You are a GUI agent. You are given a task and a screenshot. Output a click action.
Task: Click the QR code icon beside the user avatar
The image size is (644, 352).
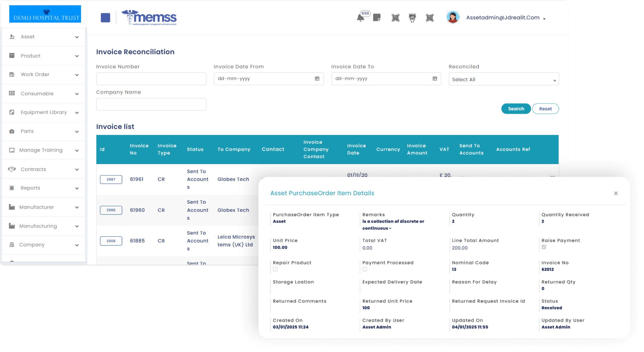click(x=430, y=18)
